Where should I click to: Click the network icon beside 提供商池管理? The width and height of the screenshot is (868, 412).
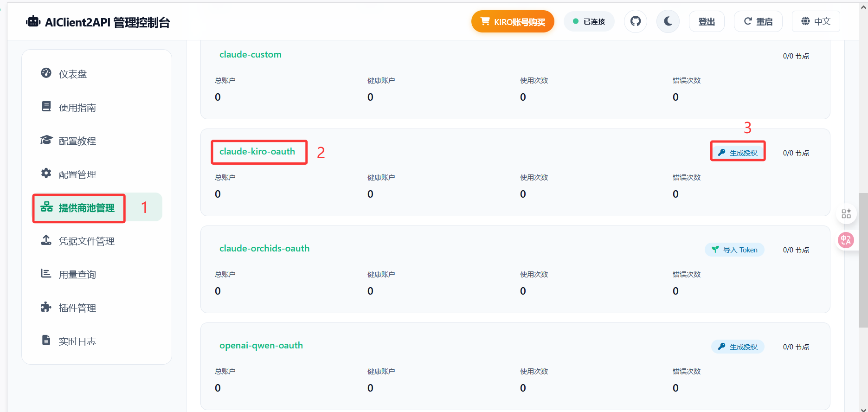pyautogui.click(x=46, y=206)
